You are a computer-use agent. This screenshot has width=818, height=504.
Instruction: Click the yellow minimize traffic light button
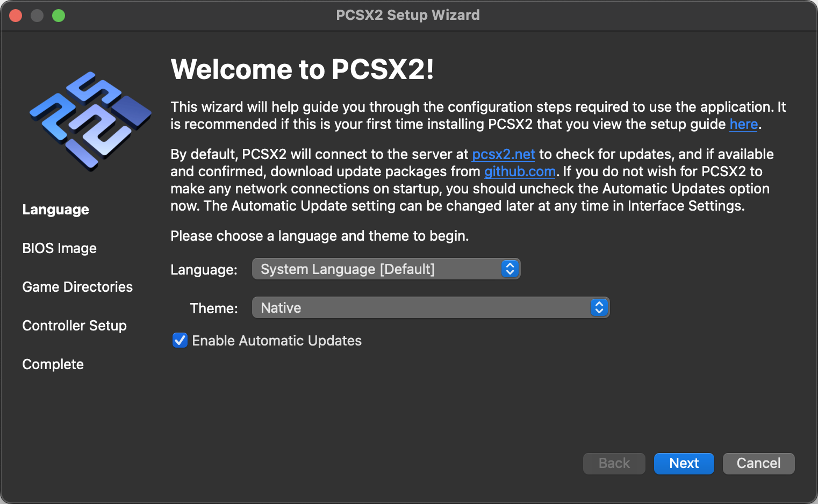click(x=37, y=15)
